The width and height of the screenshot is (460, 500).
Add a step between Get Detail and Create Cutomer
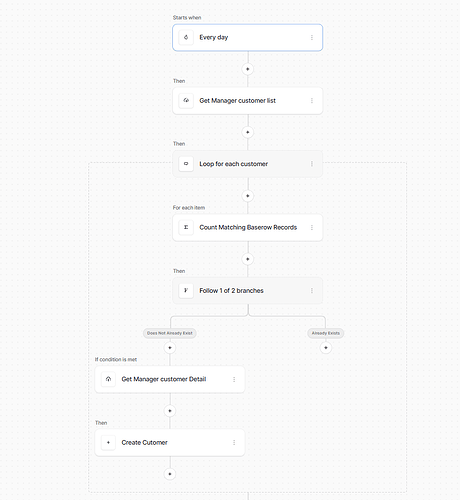point(170,411)
